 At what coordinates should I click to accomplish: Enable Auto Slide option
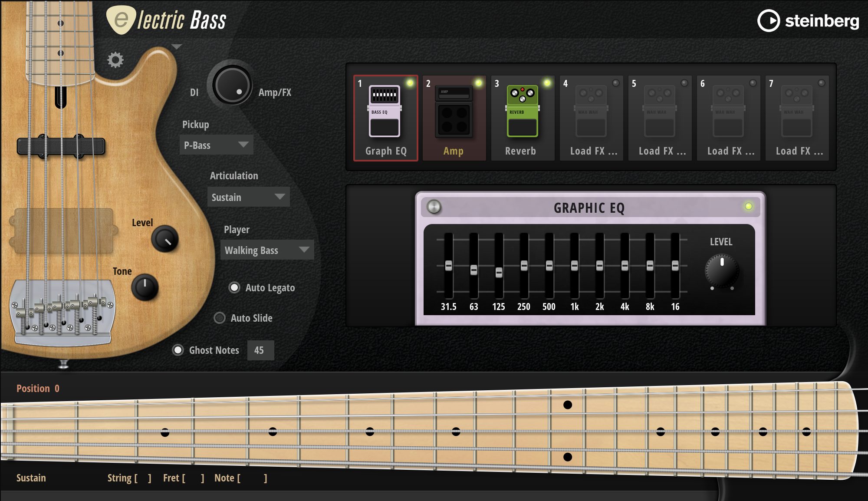click(x=220, y=318)
